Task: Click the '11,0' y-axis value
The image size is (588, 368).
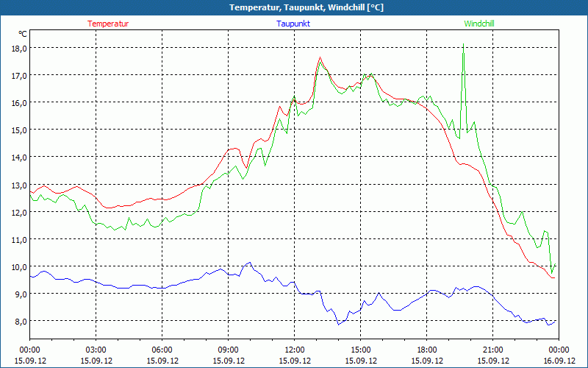Action: tap(19, 239)
